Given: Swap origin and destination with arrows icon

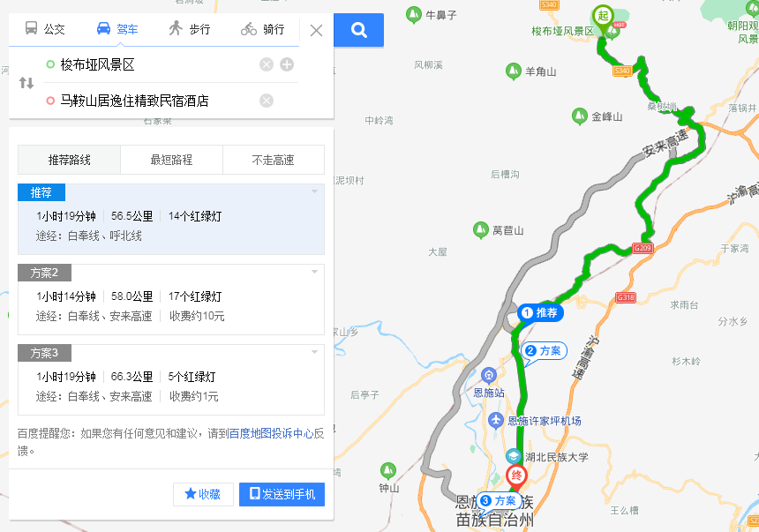Looking at the screenshot, I should (x=26, y=83).
